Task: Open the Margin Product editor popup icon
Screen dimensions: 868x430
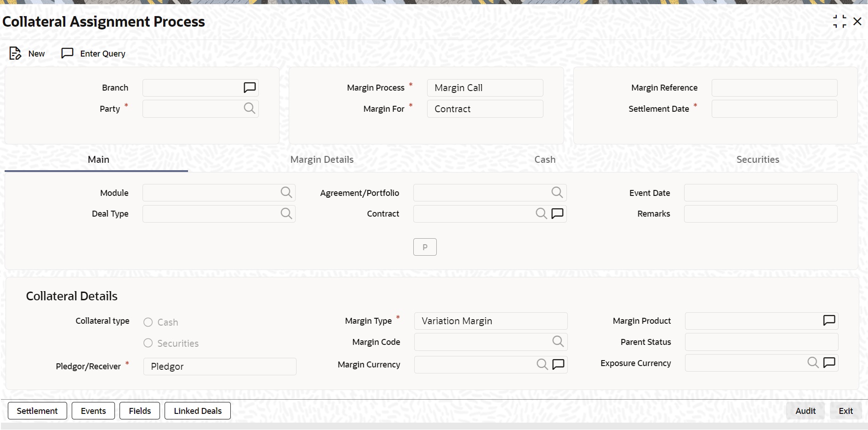Action: [829, 321]
